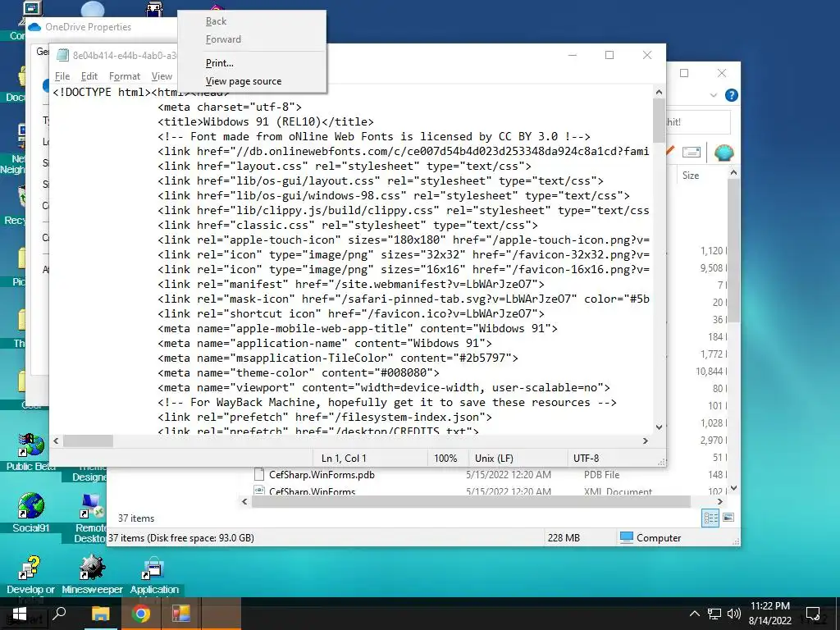Click the OneDrive cloud icon in Properties title
The height and width of the screenshot is (630, 840).
click(35, 27)
